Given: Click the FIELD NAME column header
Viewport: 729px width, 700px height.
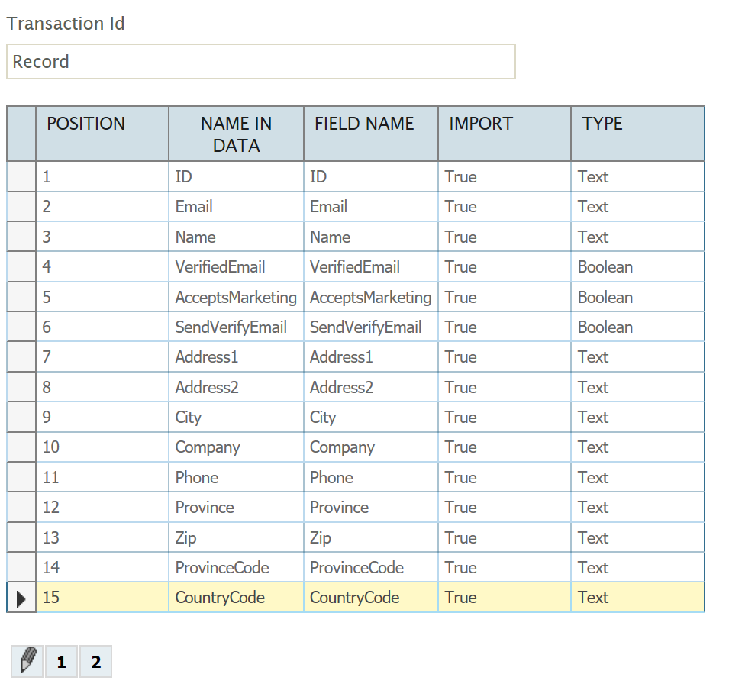Looking at the screenshot, I should 364,124.
